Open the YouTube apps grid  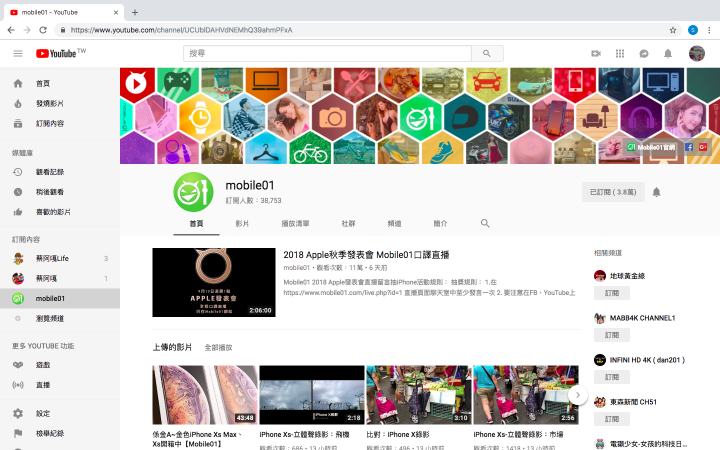pos(620,54)
